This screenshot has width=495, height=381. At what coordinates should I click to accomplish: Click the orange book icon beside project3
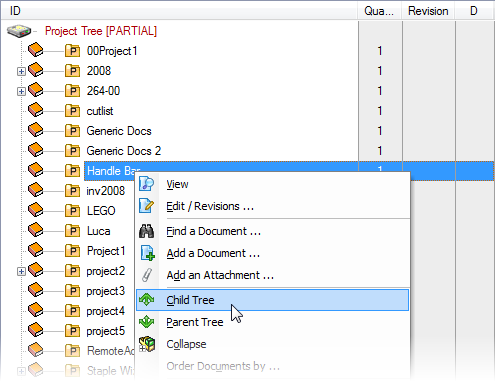[x=35, y=290]
